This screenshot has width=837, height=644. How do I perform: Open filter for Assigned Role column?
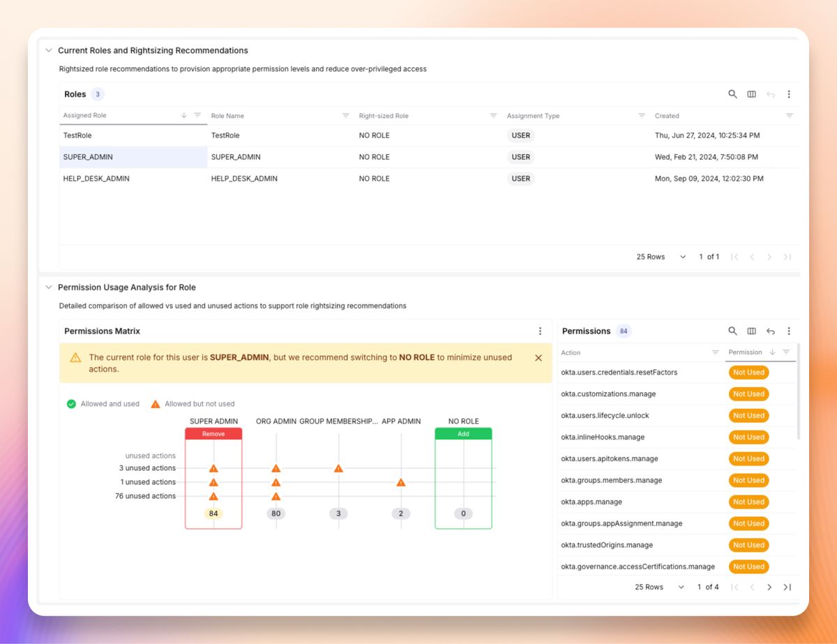pos(197,115)
